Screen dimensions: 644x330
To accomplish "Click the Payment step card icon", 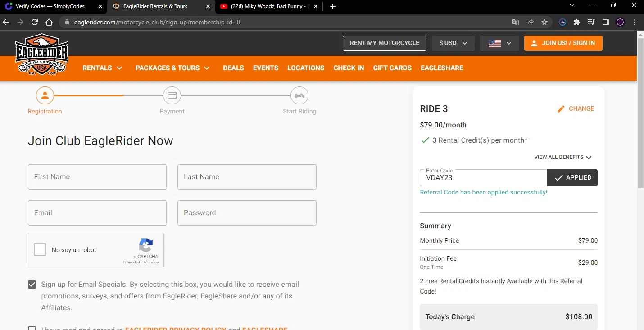I will pyautogui.click(x=172, y=95).
